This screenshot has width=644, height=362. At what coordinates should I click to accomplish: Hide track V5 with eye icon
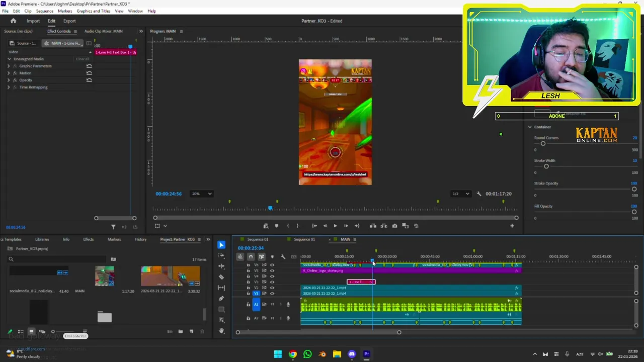[x=272, y=270]
